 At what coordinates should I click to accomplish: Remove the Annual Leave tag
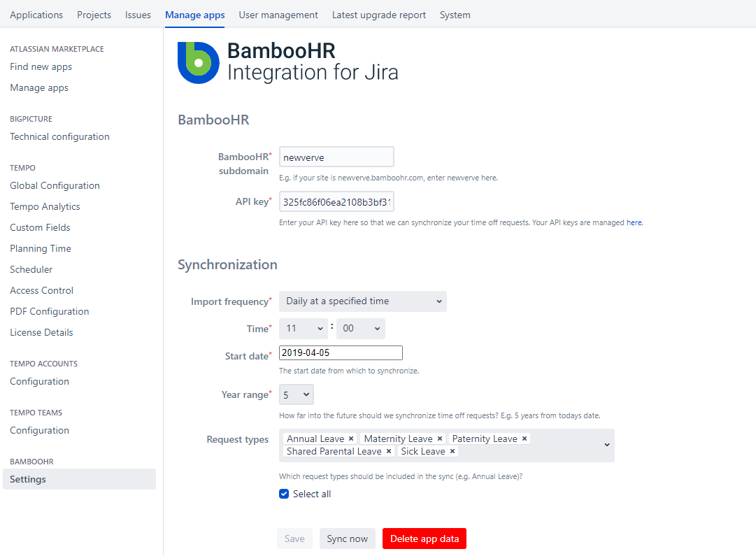click(x=351, y=439)
